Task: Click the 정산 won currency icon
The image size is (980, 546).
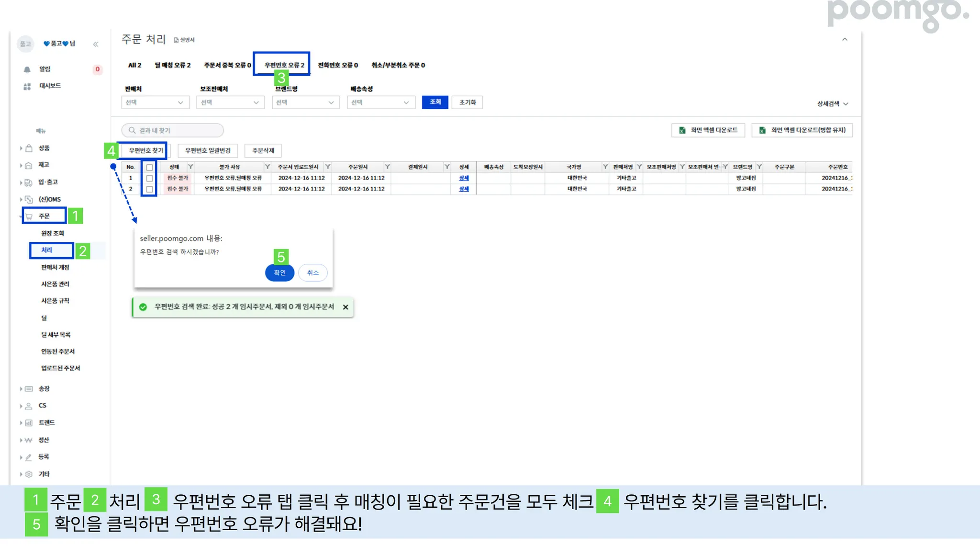Action: pyautogui.click(x=29, y=440)
